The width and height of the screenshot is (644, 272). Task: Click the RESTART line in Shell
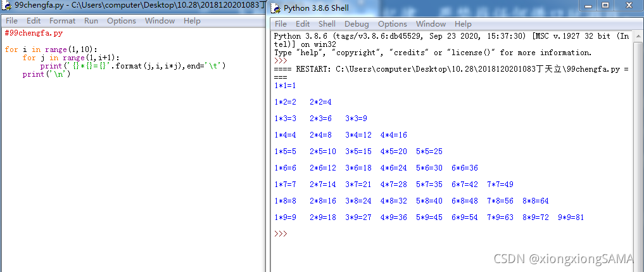click(x=451, y=69)
